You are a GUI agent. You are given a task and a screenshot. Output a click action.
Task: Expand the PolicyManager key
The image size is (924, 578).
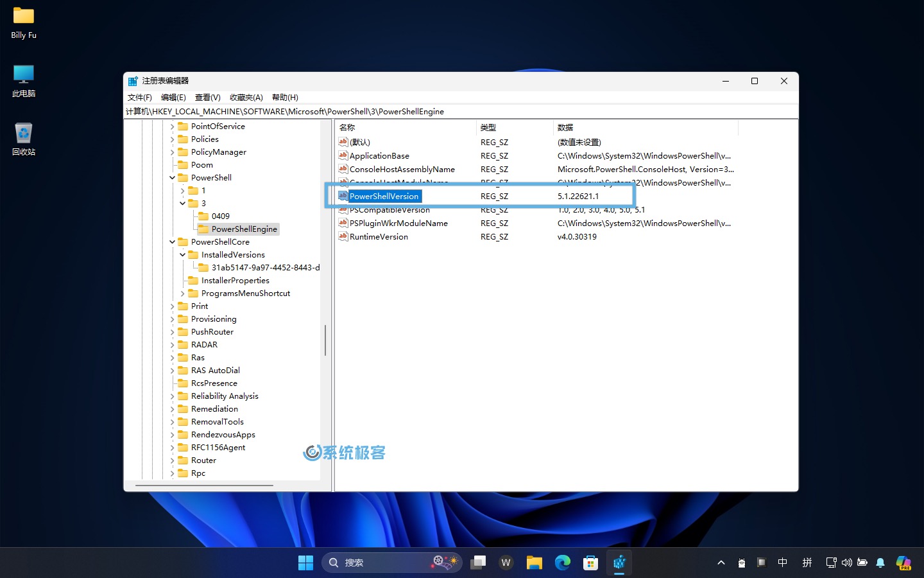[x=173, y=152]
